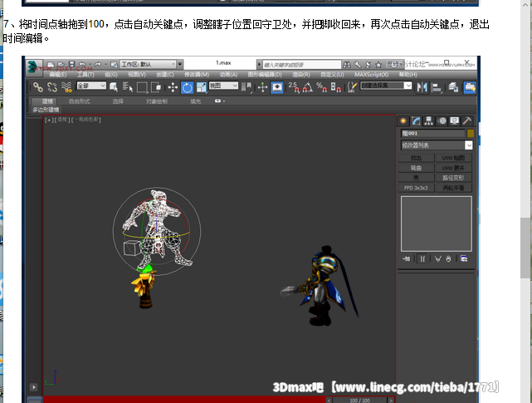Open the Help (H) menu
This screenshot has width=532, height=403.
point(408,75)
